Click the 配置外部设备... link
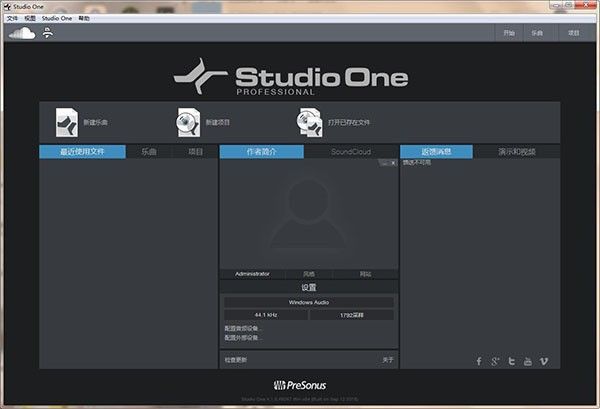The height and width of the screenshot is (409, 600). pos(243,337)
